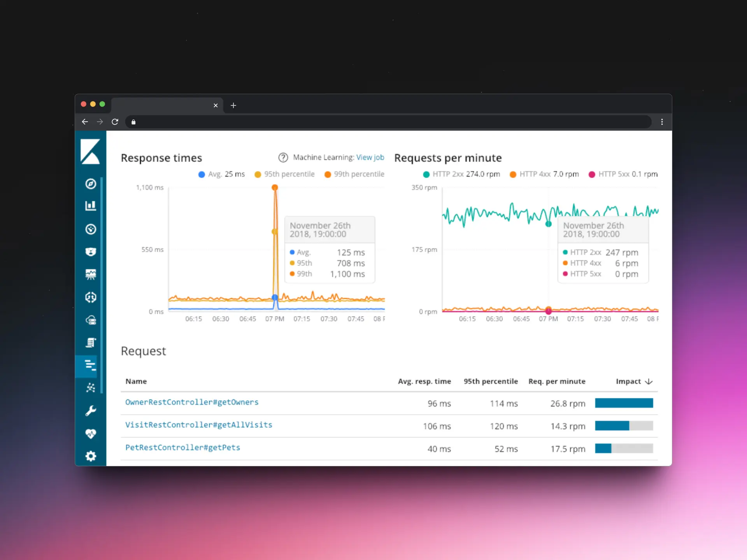This screenshot has width=747, height=560.
Task: Open the Infrastructure app icon
Action: click(91, 320)
